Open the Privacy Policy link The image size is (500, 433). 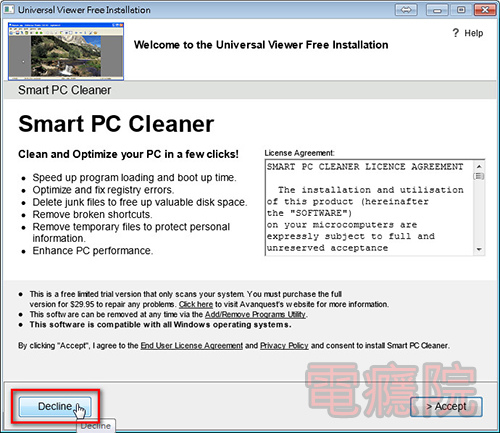[x=284, y=346]
